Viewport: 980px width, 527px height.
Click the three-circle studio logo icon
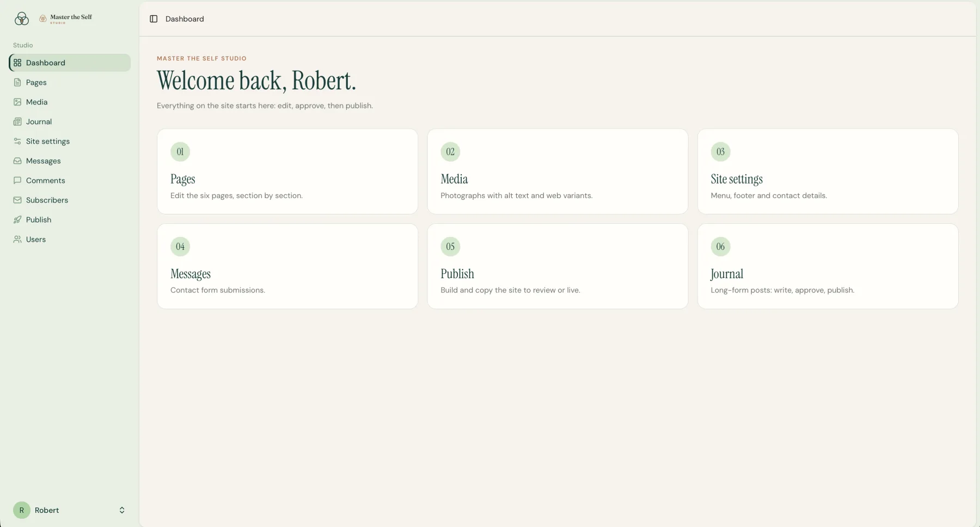click(x=22, y=19)
